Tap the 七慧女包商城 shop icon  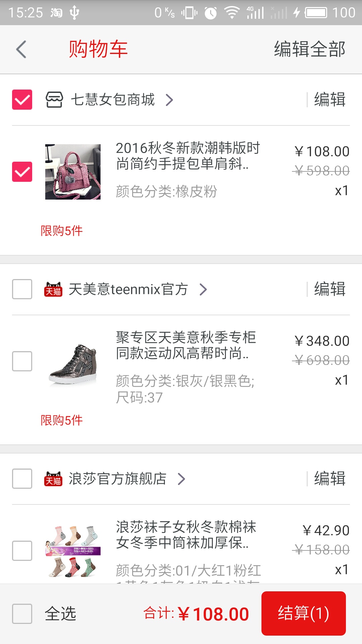[54, 100]
